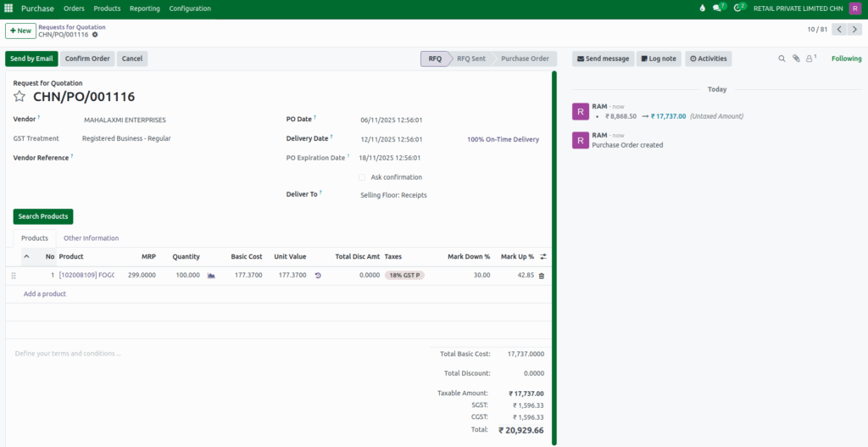Open 100% On-Time Delivery link
Viewport: 868px width, 447px height.
[x=503, y=140]
